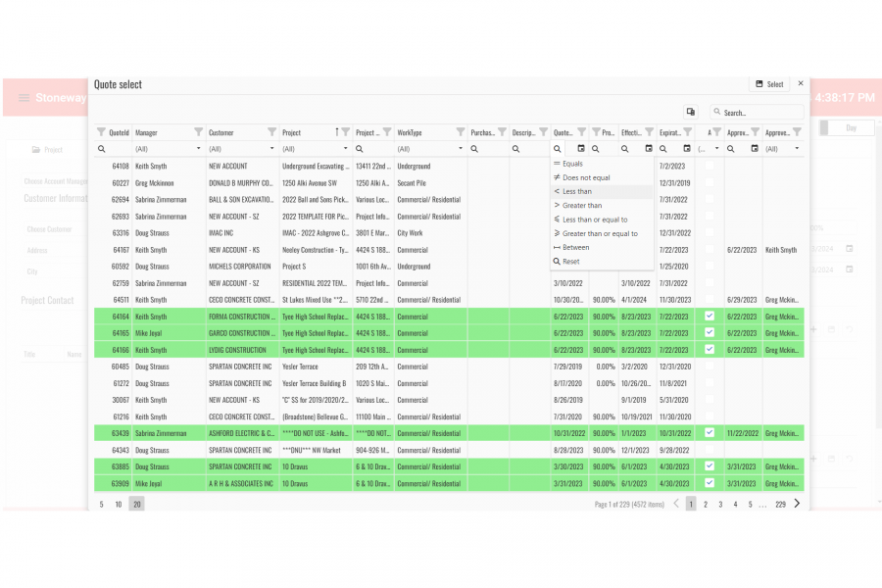This screenshot has height=588, width=882.
Task: Expand the Project (All) filter dropdown
Action: tap(345, 149)
